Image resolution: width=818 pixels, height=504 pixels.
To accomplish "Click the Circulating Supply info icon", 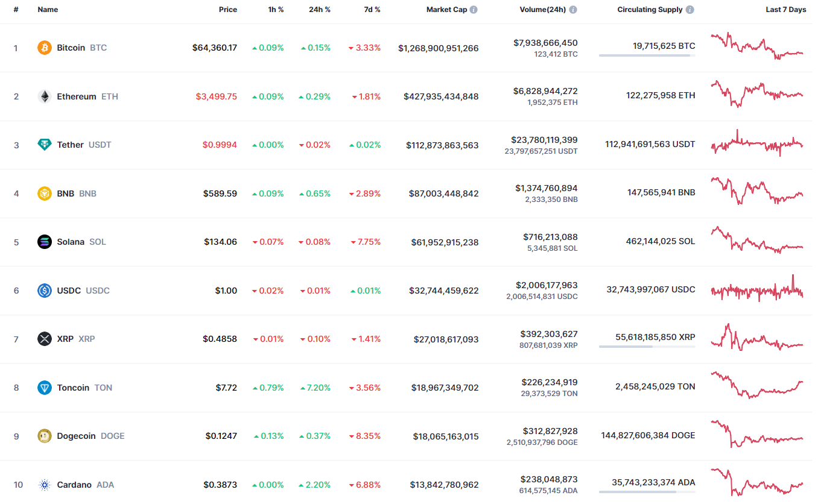I will pyautogui.click(x=690, y=10).
